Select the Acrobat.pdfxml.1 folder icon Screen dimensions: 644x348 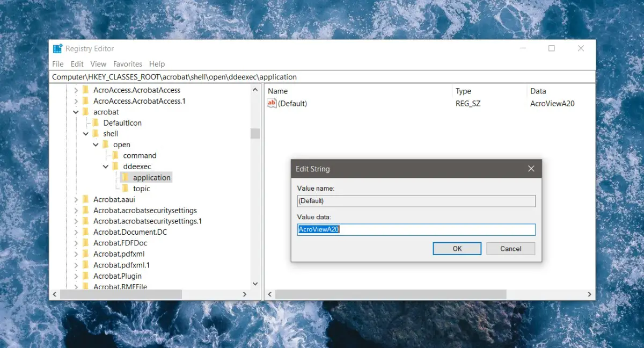pos(85,265)
